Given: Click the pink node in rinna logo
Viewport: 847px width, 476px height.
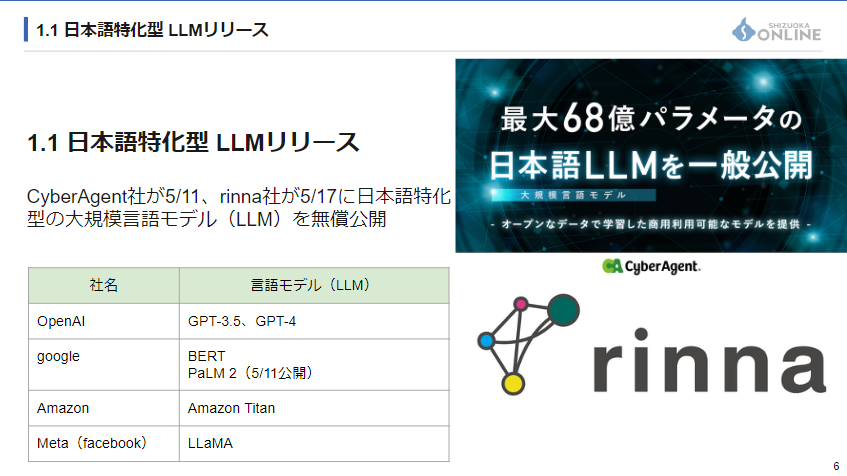Looking at the screenshot, I should 520,304.
